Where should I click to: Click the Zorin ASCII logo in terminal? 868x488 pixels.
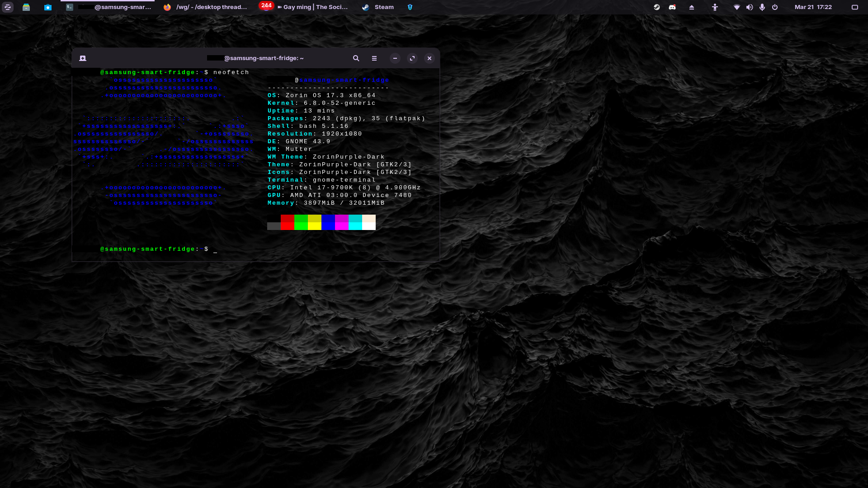click(x=163, y=141)
